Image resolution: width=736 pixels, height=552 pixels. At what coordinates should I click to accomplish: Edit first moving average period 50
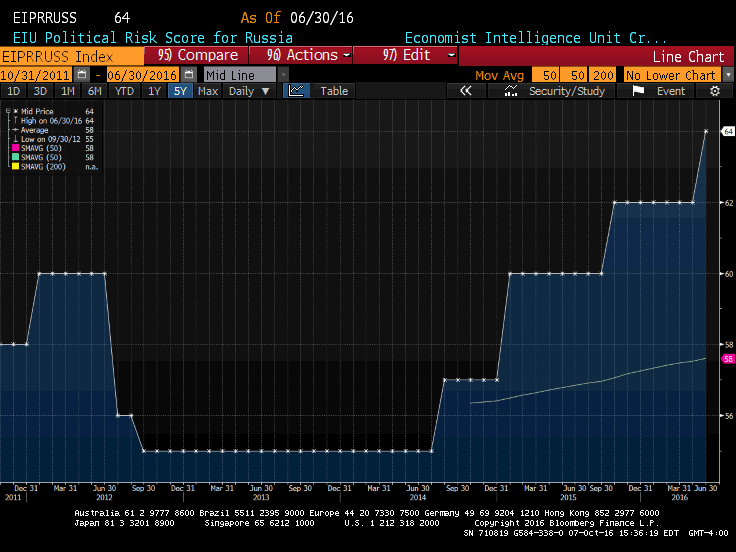545,75
